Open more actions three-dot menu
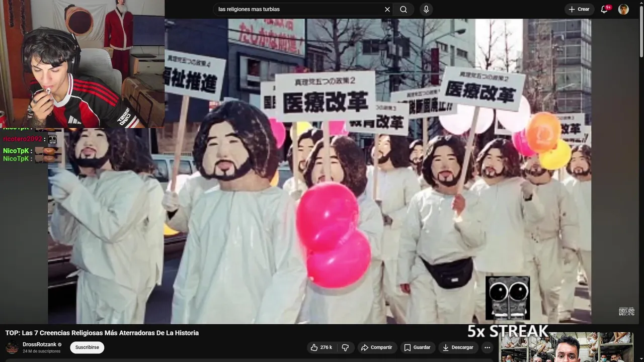 [x=487, y=347]
